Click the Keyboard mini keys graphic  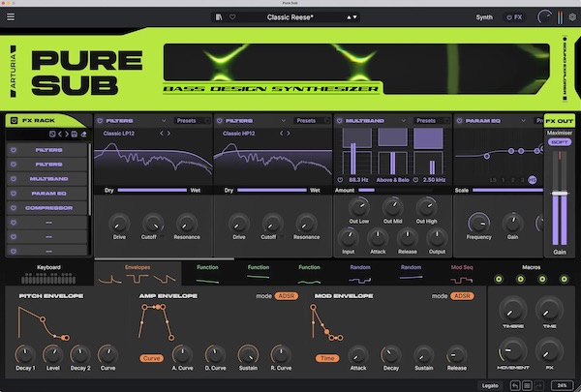coord(48,278)
